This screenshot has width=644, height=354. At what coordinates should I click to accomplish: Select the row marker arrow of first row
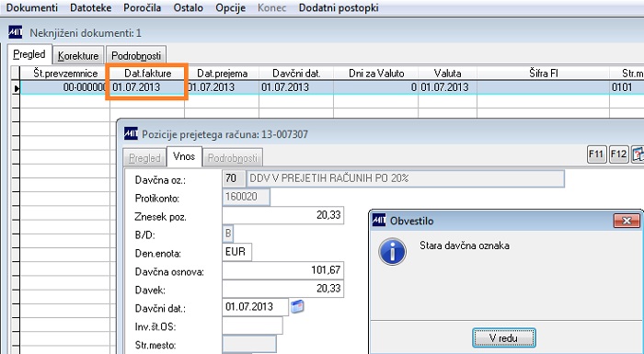[16, 88]
